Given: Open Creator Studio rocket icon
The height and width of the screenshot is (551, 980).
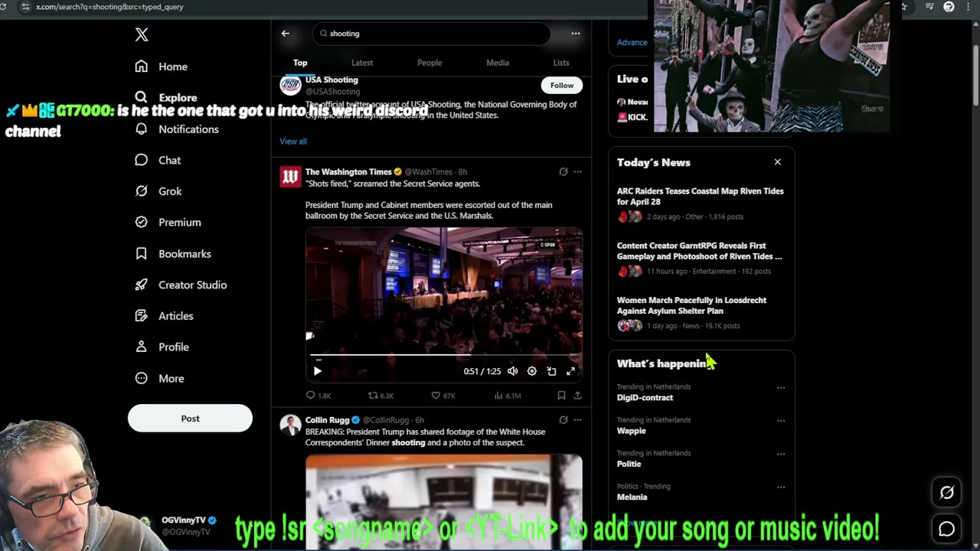Looking at the screenshot, I should click(141, 285).
